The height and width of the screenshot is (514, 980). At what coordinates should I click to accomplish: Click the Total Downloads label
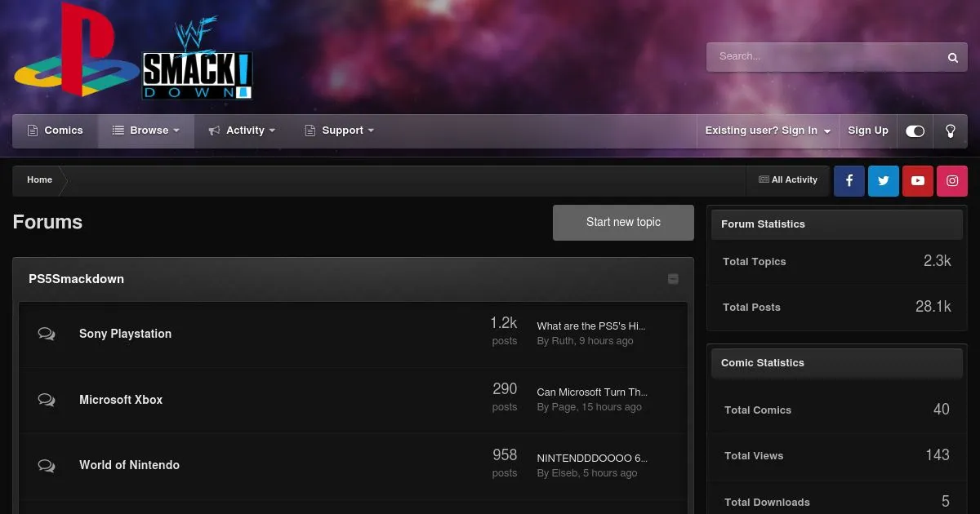[x=767, y=503]
